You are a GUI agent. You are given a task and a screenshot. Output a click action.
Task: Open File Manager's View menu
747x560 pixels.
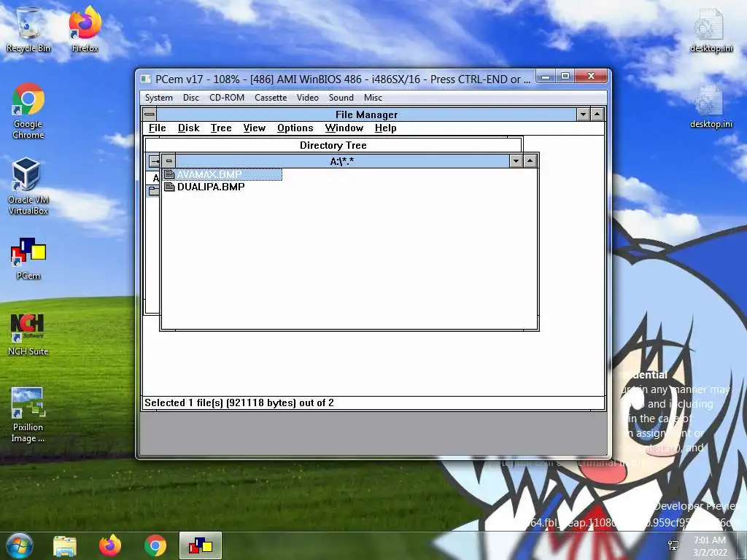click(255, 128)
